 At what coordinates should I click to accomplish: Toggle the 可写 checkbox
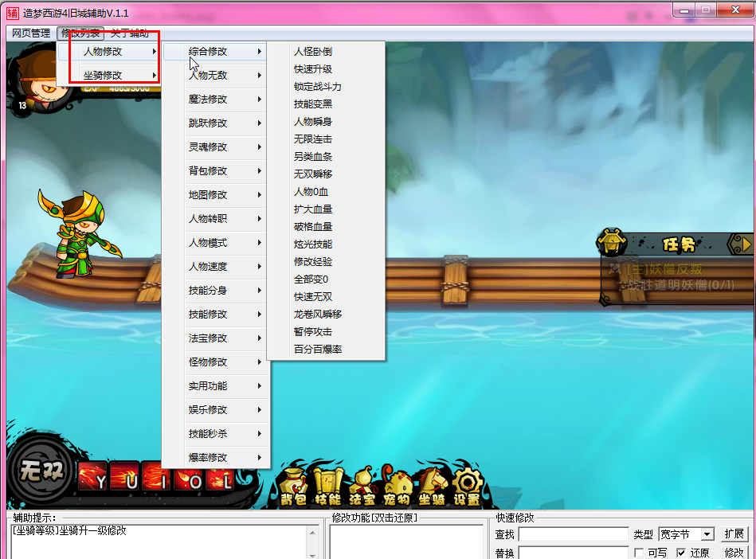(x=639, y=553)
